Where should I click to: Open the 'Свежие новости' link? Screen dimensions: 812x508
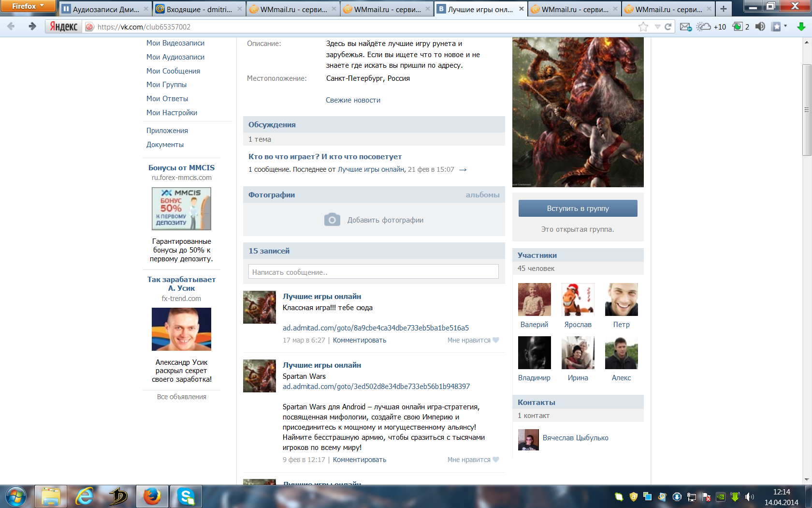(x=353, y=100)
